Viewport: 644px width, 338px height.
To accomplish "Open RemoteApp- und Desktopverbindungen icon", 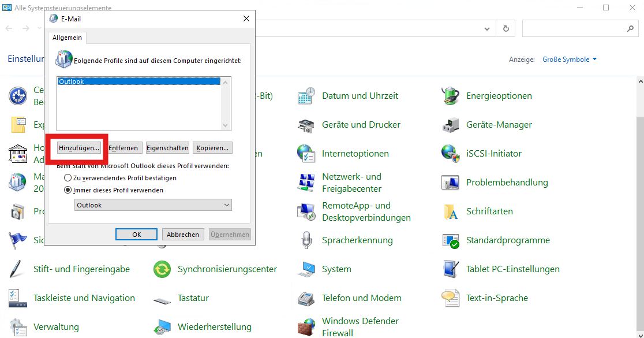I will click(306, 211).
